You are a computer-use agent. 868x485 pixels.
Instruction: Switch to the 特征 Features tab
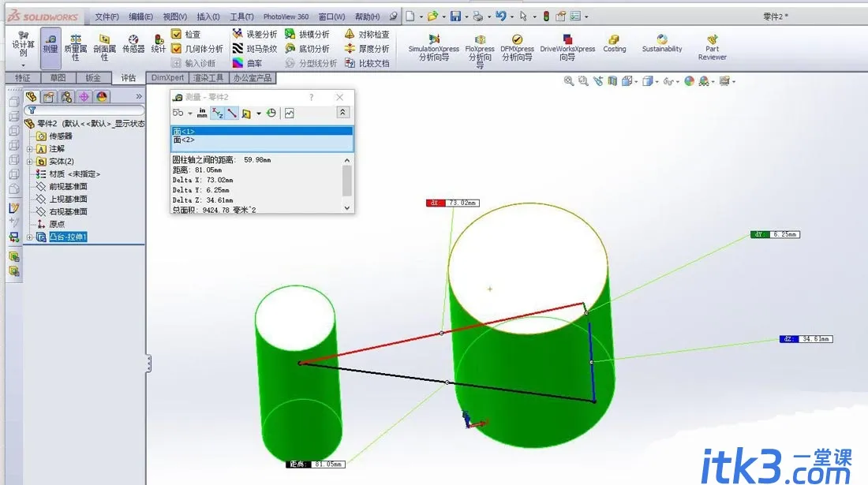pos(23,78)
